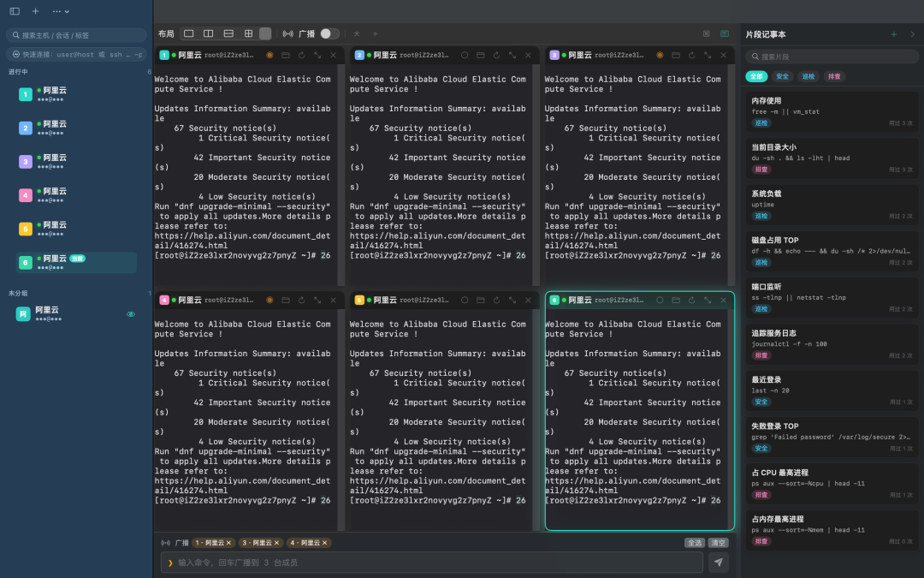Select the single-pane layout icon
The height and width of the screenshot is (578, 924).
(188, 33)
